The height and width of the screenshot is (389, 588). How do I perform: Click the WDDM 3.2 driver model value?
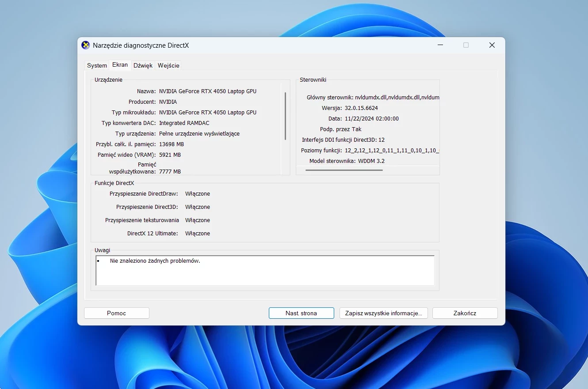[371, 161]
